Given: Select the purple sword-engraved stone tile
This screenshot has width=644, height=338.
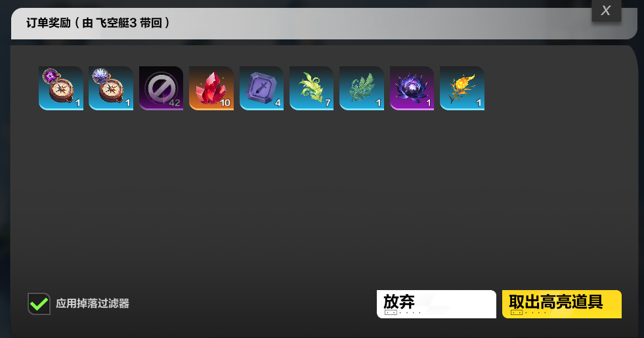Looking at the screenshot, I should 262,88.
